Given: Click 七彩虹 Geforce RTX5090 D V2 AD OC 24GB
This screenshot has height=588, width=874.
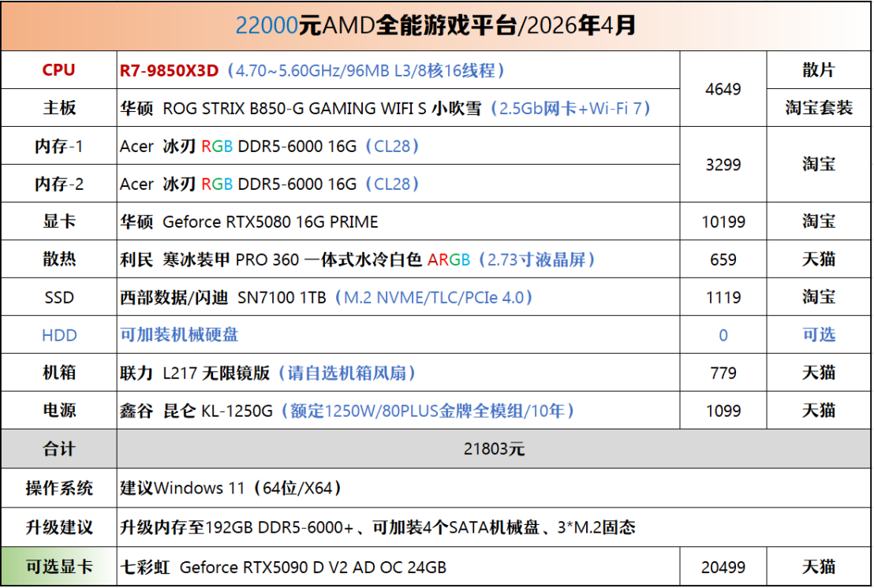Looking at the screenshot, I should (283, 568).
